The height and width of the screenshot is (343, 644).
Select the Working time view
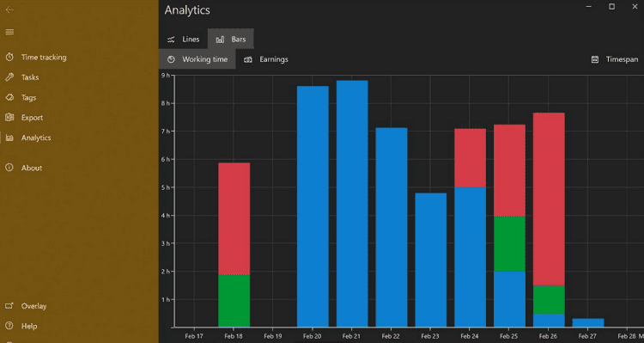[197, 59]
